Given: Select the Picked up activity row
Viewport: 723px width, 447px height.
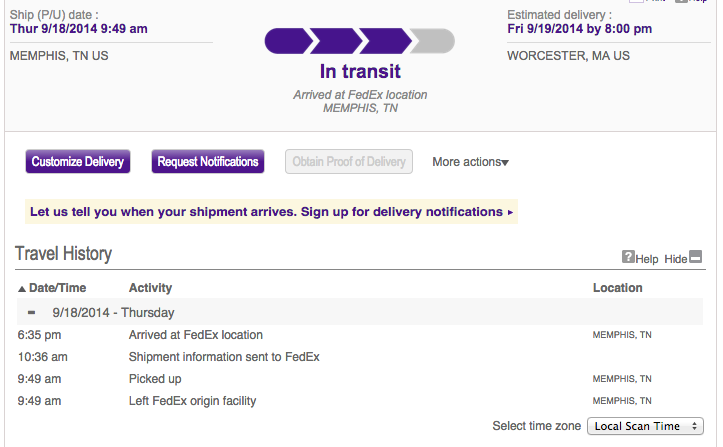Looking at the screenshot, I should click(x=155, y=379).
